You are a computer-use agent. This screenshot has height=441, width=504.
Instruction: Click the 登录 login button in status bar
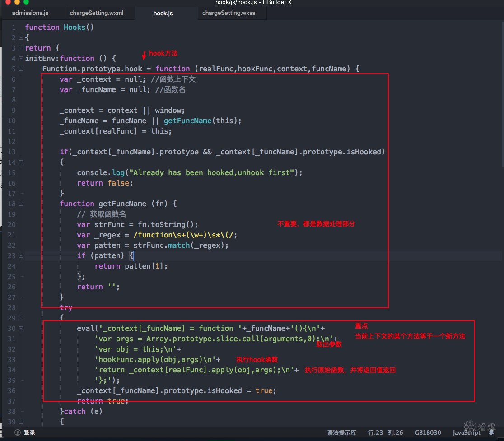[29, 432]
